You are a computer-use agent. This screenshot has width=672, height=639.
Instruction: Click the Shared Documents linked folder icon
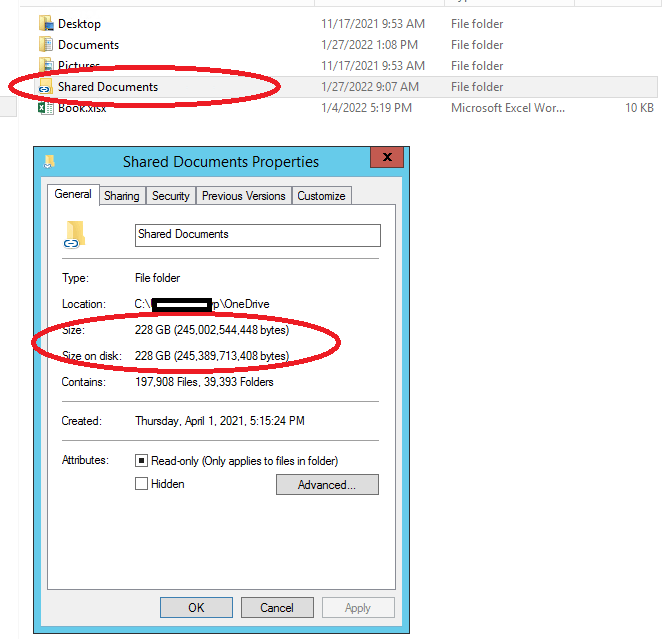tap(45, 86)
